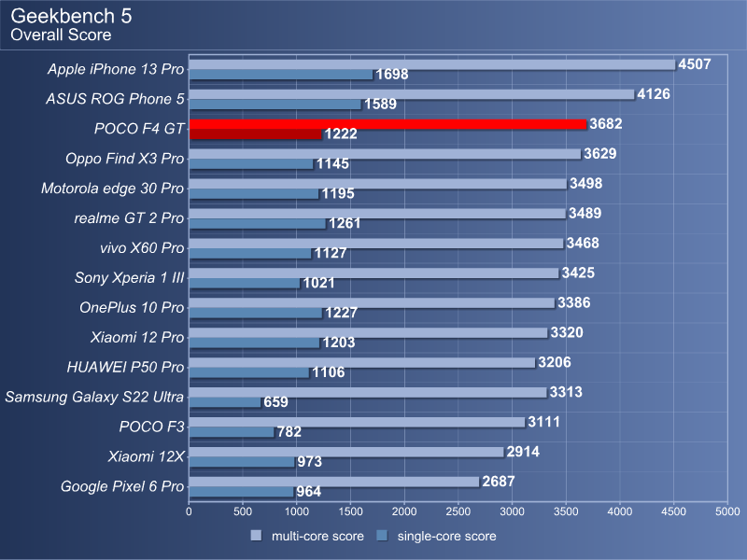Select the Xiaomi 12X score "2914"
747x560 pixels.
[x=523, y=452]
